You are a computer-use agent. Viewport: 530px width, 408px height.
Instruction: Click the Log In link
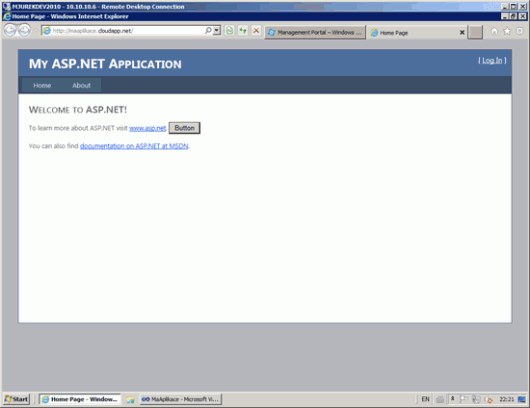coord(492,61)
